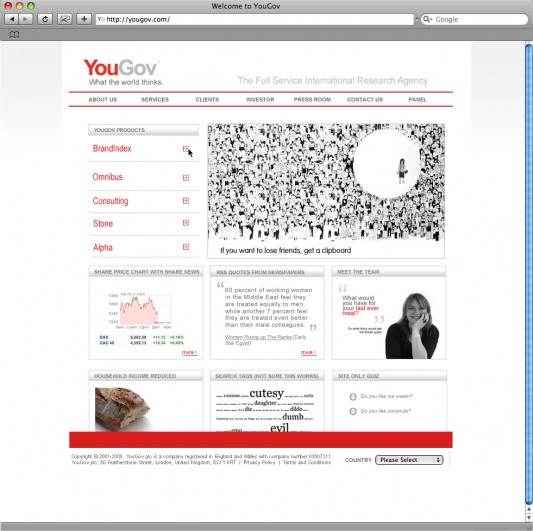The image size is (533, 531).
Task: Select the 'Do you like coconuts?' radio
Action: pos(353,411)
